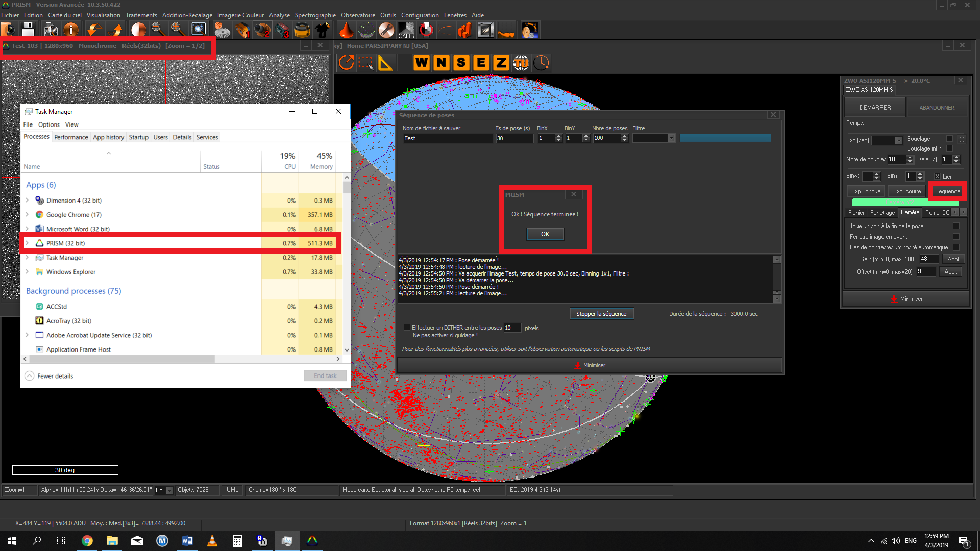
Task: Click the Sequence button in camera panel
Action: 947,191
